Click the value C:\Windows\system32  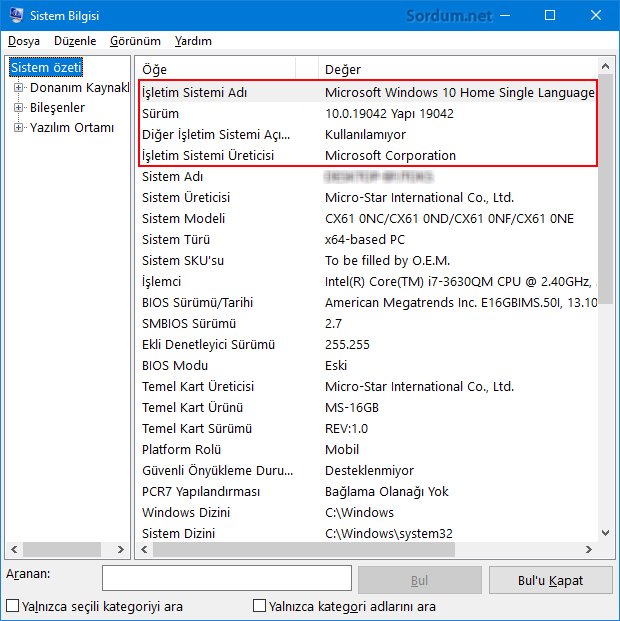(x=389, y=533)
